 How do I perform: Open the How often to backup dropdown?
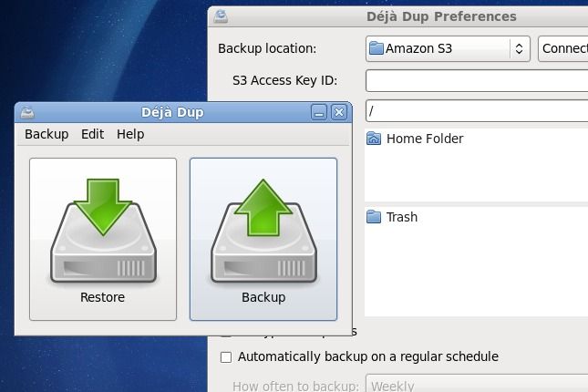click(x=477, y=384)
